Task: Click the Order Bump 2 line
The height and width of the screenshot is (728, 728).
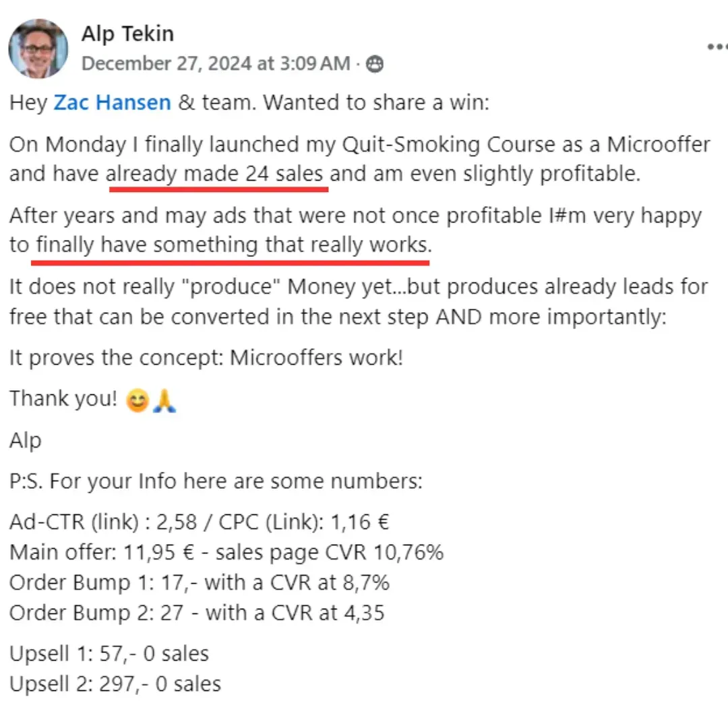Action: point(197,613)
